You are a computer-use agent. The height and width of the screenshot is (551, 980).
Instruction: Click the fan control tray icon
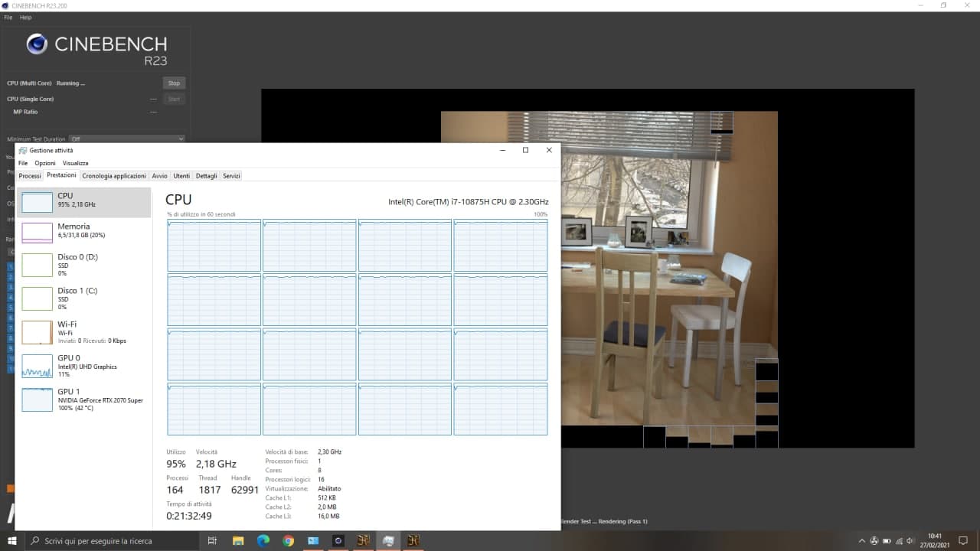click(875, 541)
